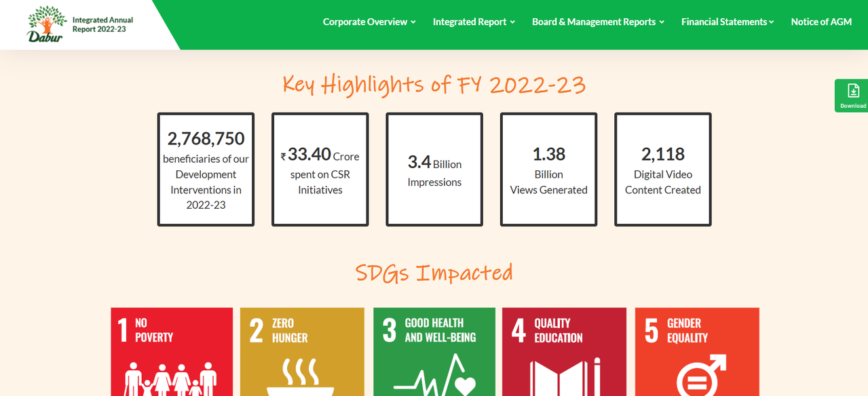Expand the Board & Management Reports menu
This screenshot has width=868, height=396.
(x=598, y=22)
